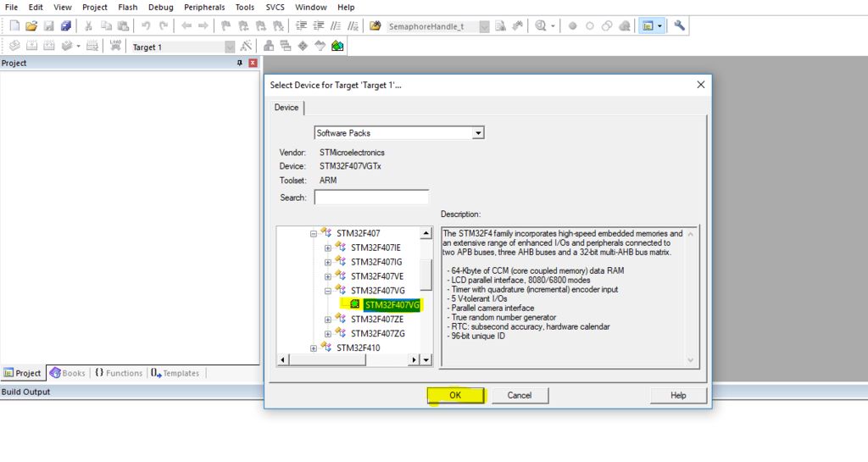Image resolution: width=868 pixels, height=462 pixels.
Task: Click the description box scroll-down arrow
Action: (690, 360)
